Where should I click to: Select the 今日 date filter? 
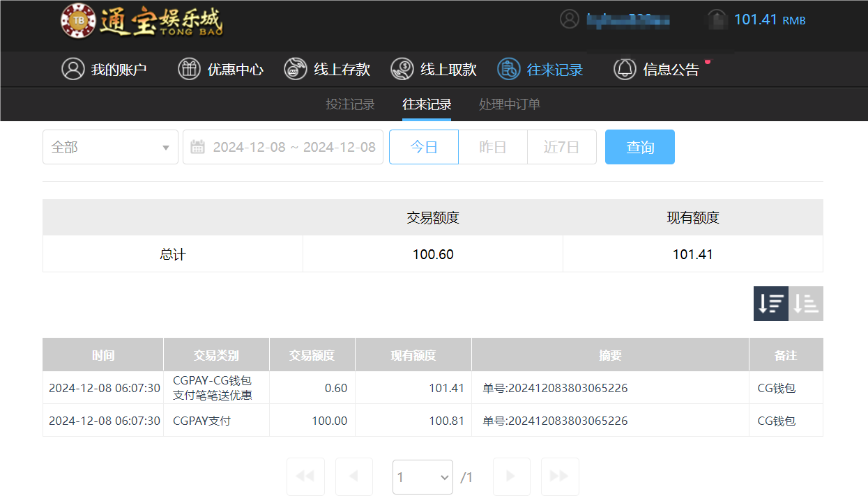[x=423, y=147]
